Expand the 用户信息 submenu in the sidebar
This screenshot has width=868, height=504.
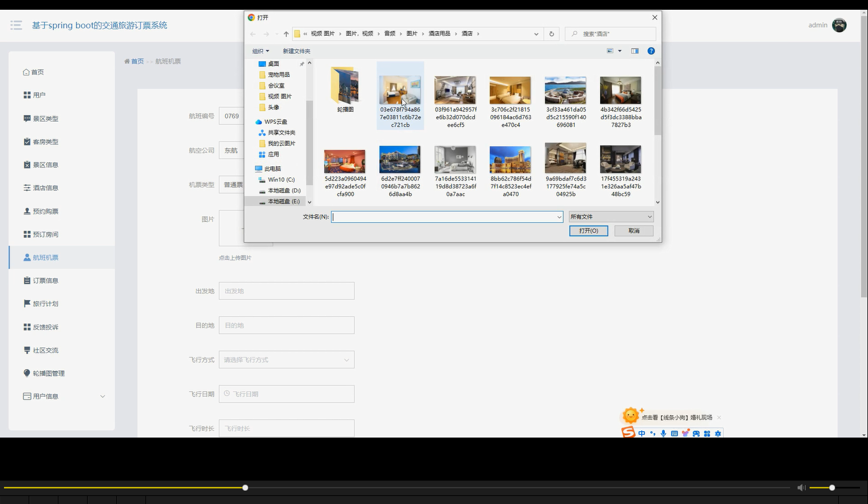pos(102,396)
